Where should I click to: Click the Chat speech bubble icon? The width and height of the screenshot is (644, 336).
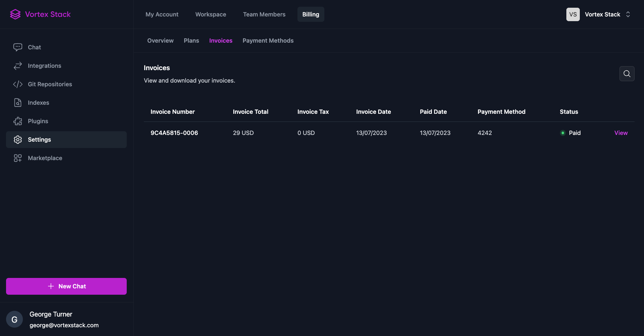pyautogui.click(x=18, y=47)
